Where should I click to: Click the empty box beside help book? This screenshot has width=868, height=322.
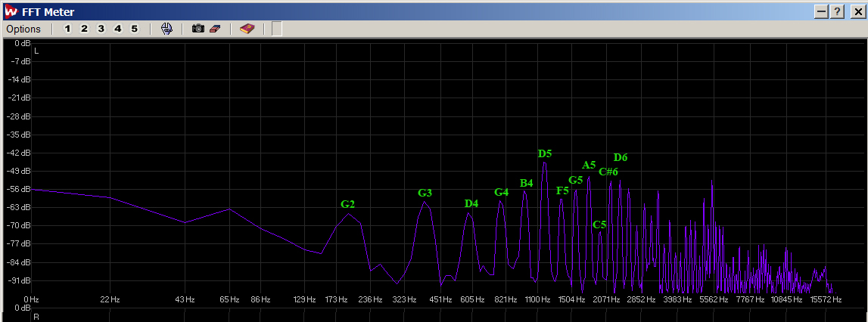tap(277, 29)
